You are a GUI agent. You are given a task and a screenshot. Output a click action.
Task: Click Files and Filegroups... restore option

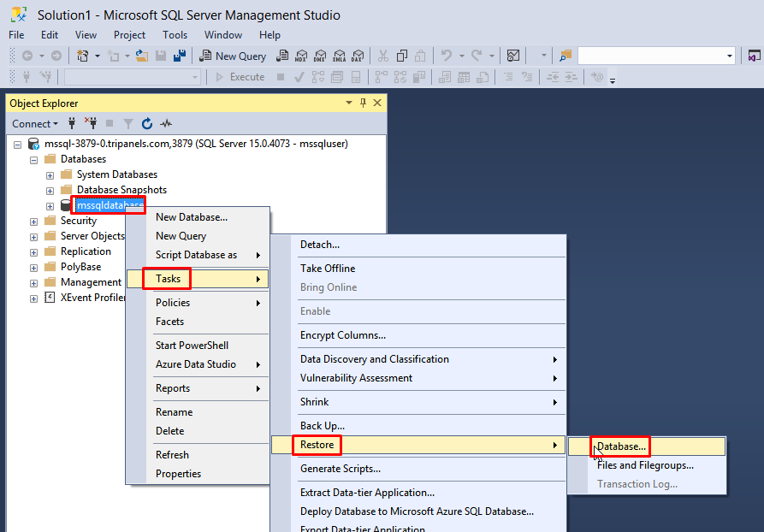click(645, 465)
